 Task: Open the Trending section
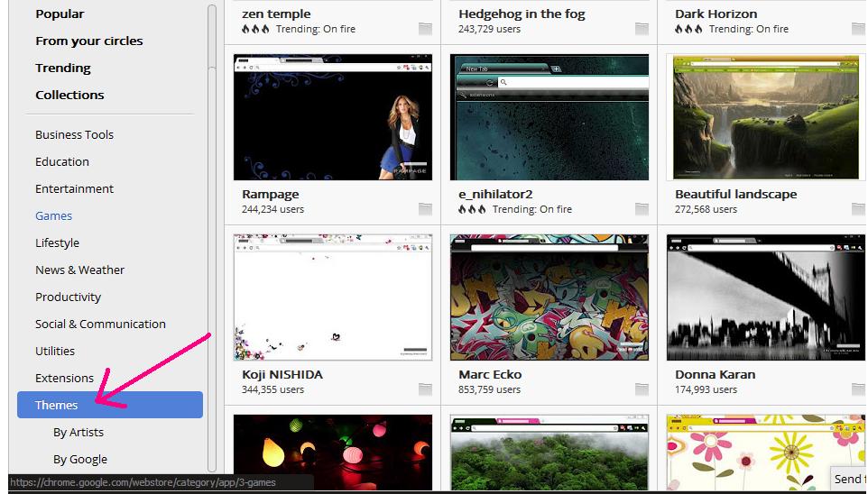63,68
